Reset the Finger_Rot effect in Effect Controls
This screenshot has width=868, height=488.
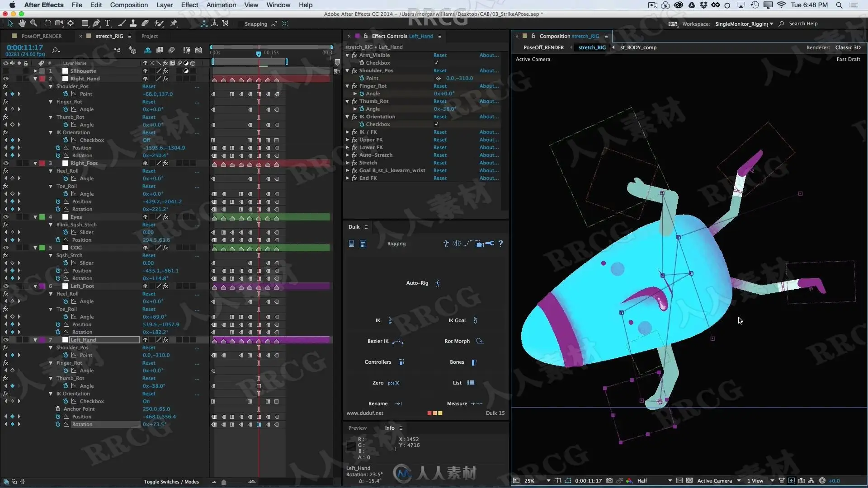(x=439, y=86)
